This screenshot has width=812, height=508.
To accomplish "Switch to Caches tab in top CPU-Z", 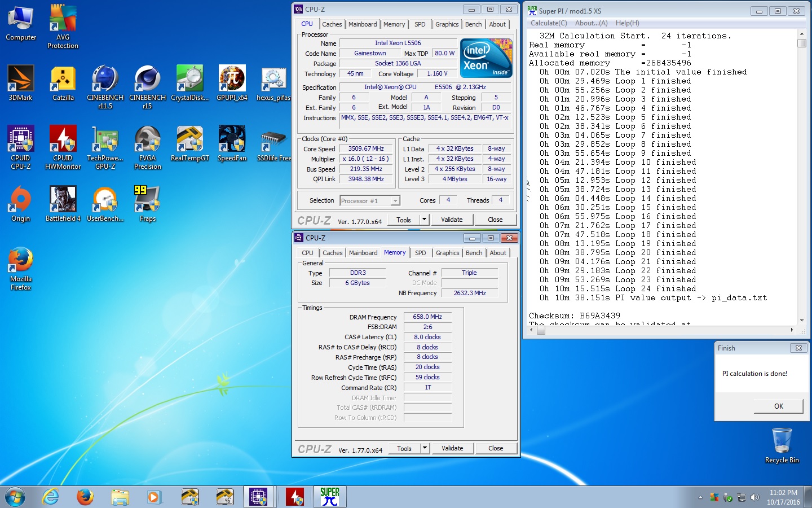I will [x=332, y=24].
